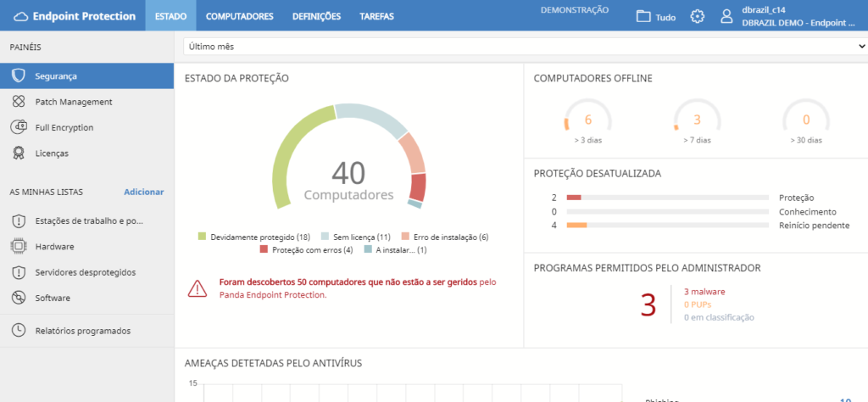
Task: Click the Estações de trabalho alert shield icon
Action: (x=19, y=221)
